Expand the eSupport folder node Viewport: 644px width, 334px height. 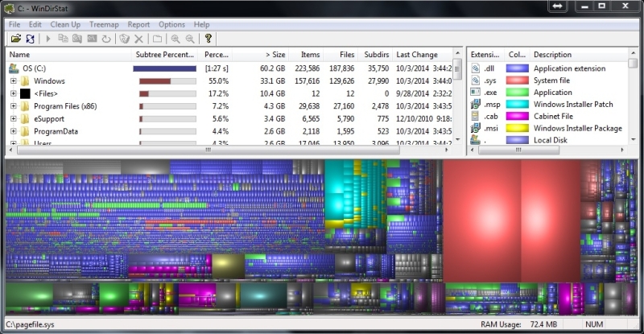pyautogui.click(x=14, y=119)
